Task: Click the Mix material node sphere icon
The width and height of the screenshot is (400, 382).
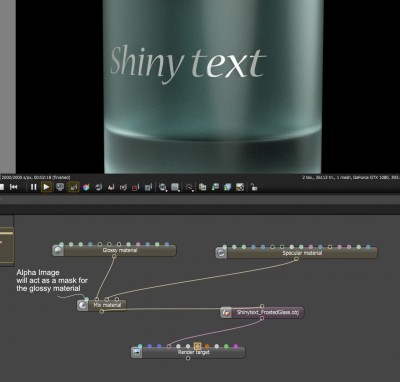Action: tap(83, 305)
